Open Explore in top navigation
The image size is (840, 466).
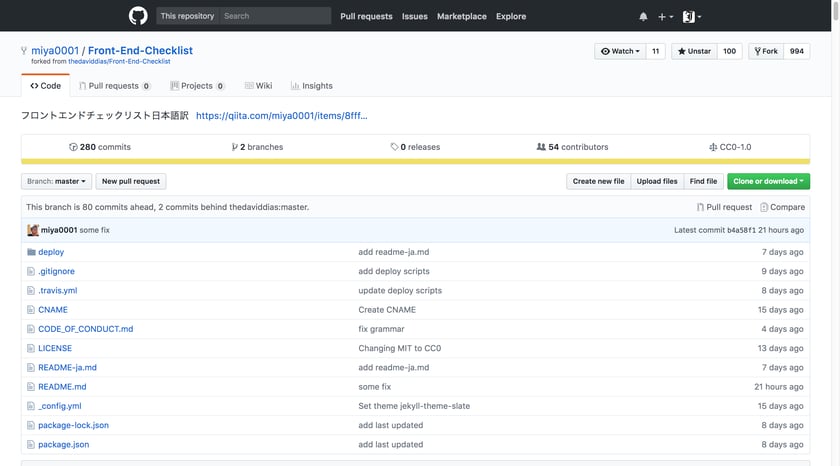(x=511, y=17)
